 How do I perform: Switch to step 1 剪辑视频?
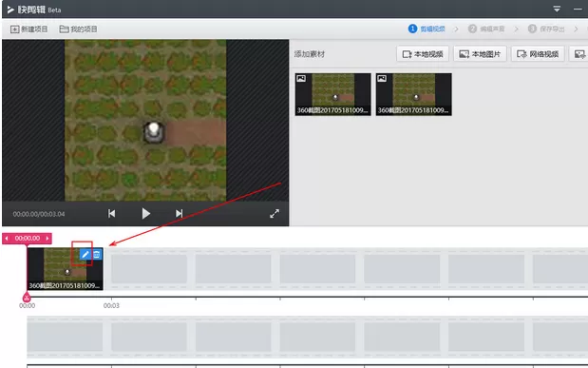(x=427, y=29)
